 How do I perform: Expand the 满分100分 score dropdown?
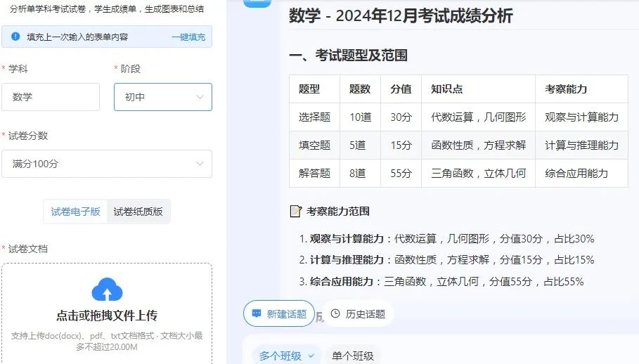107,164
